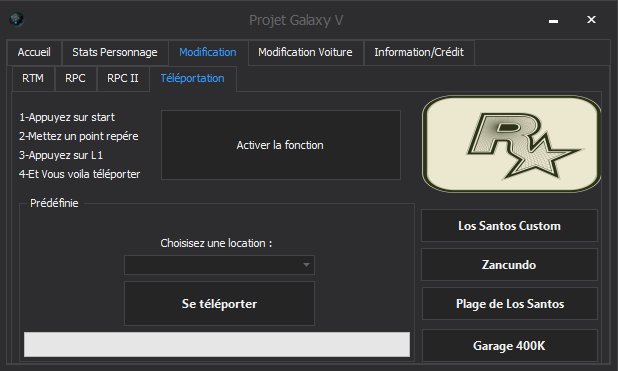The image size is (618, 371).
Task: Click the '1-Appuyez sur start' instruction text
Action: click(x=67, y=117)
